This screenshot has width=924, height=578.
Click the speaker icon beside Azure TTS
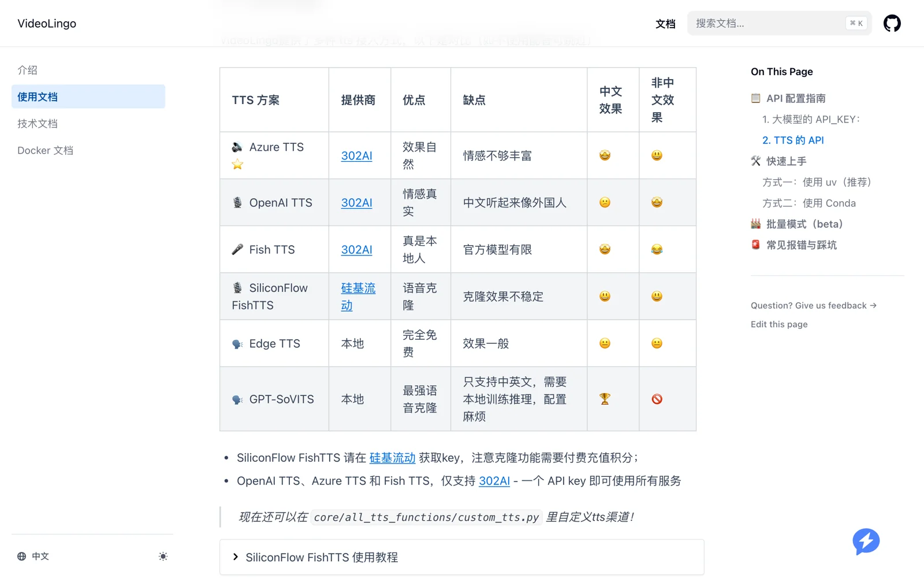pyautogui.click(x=237, y=147)
